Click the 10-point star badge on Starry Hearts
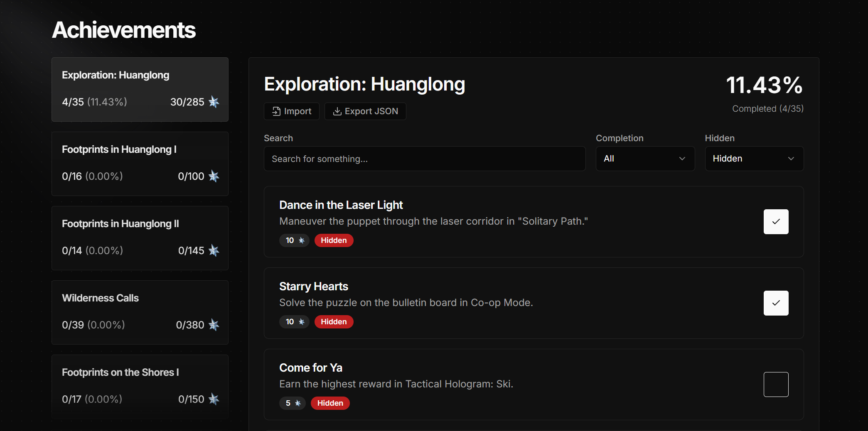 click(294, 322)
